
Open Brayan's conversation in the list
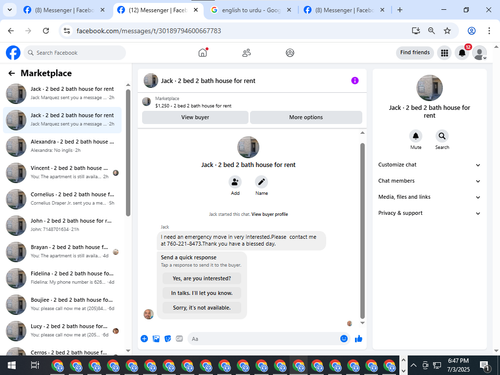tap(62, 251)
